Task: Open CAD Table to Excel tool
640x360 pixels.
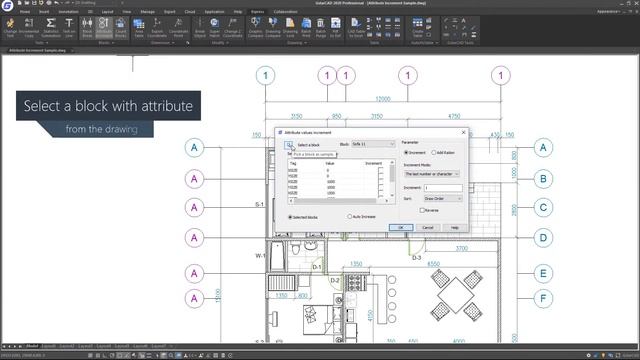Action: (356, 27)
